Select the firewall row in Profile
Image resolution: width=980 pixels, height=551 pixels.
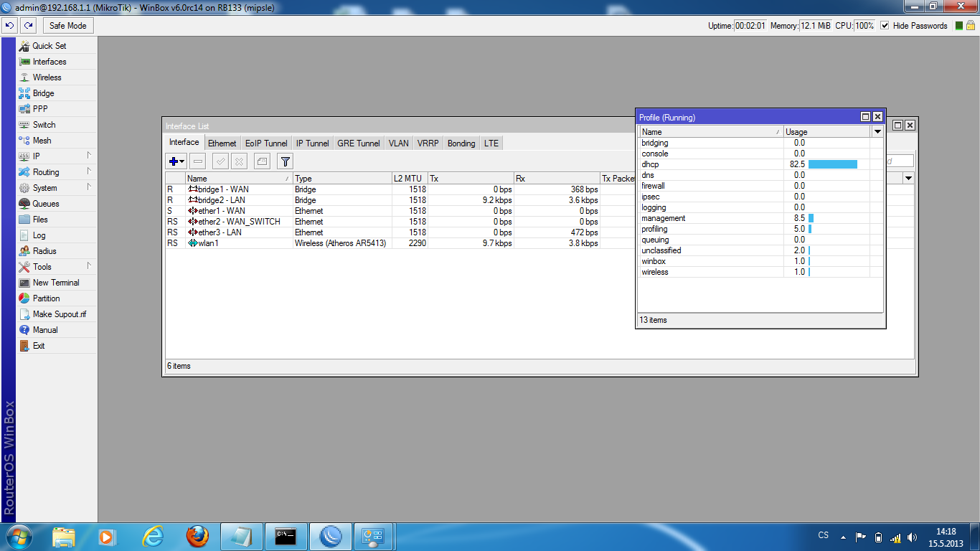point(760,186)
